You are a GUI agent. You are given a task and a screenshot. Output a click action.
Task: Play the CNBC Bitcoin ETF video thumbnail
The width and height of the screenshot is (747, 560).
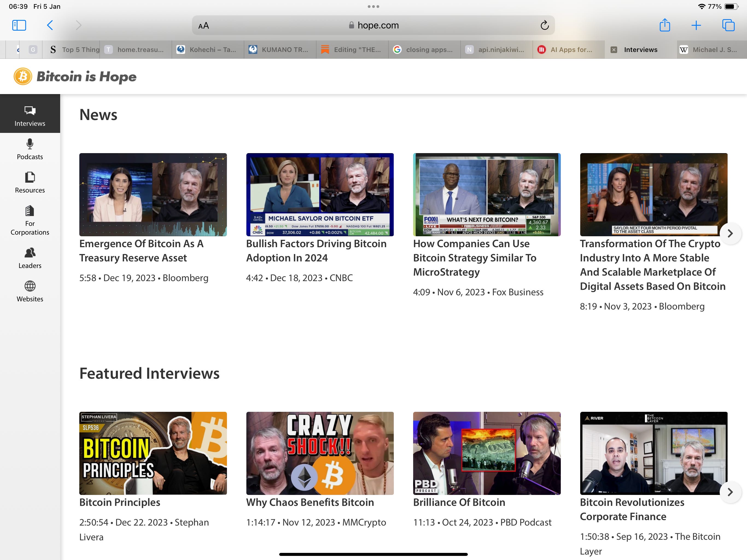pyautogui.click(x=320, y=194)
